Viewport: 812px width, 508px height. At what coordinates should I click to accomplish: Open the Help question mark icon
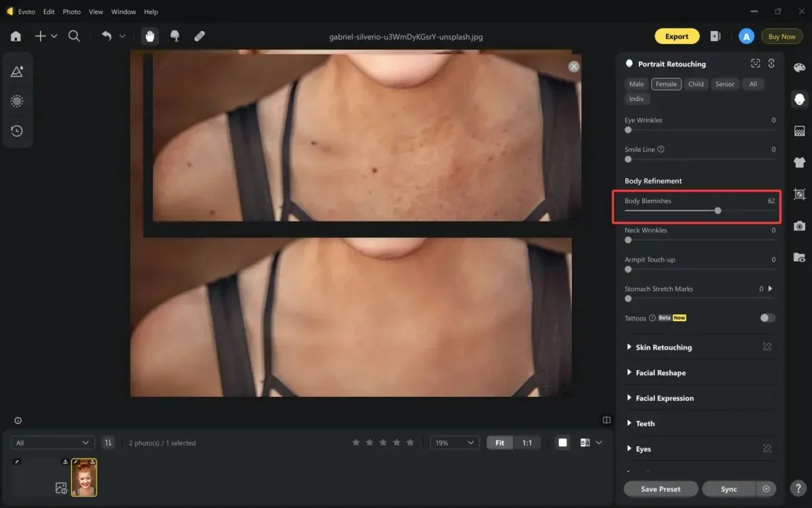pos(799,488)
